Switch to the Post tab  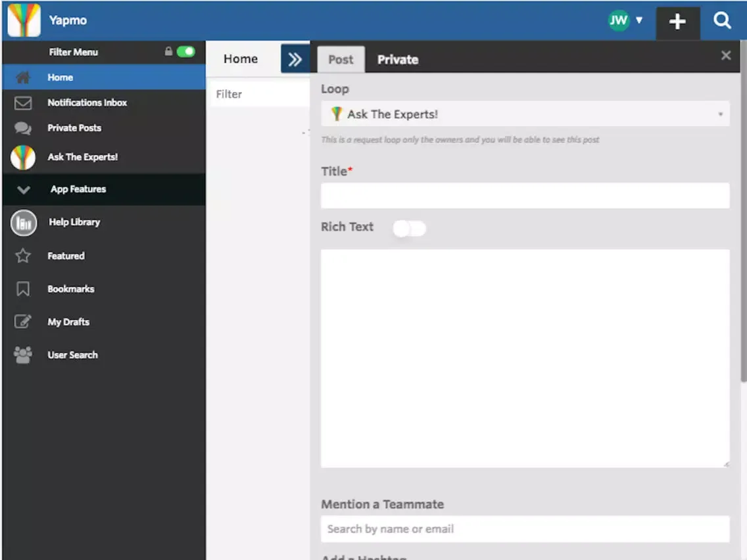click(341, 60)
